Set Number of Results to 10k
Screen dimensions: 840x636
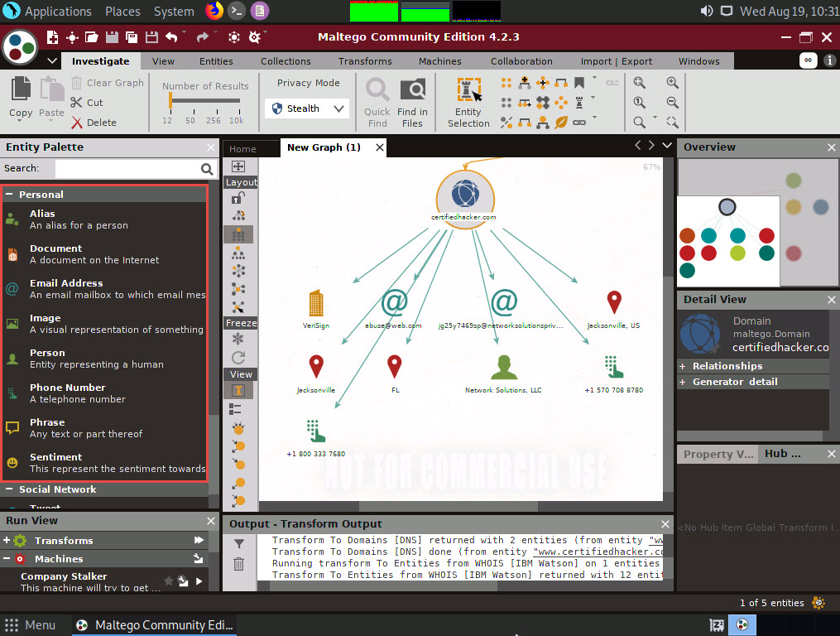coord(236,121)
